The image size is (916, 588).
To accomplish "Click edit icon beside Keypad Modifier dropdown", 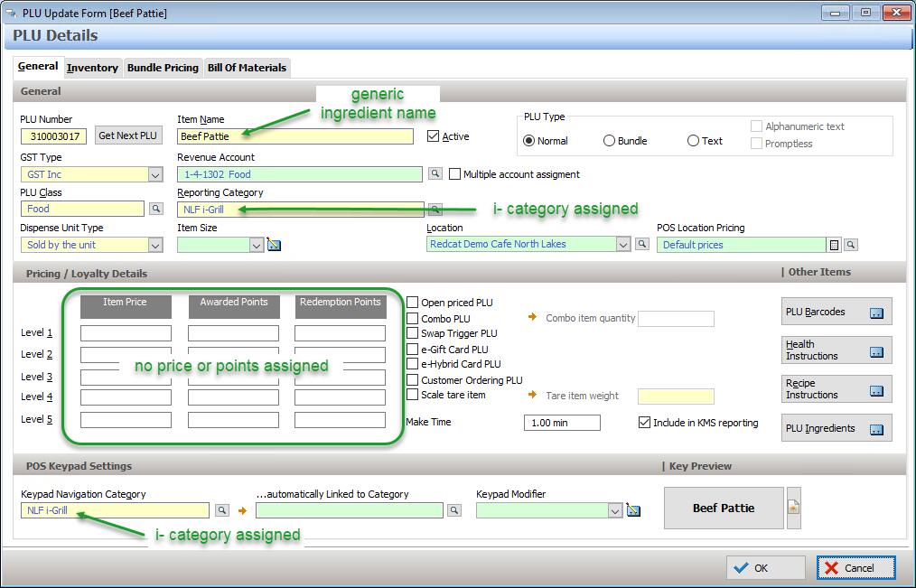I will pos(633,511).
